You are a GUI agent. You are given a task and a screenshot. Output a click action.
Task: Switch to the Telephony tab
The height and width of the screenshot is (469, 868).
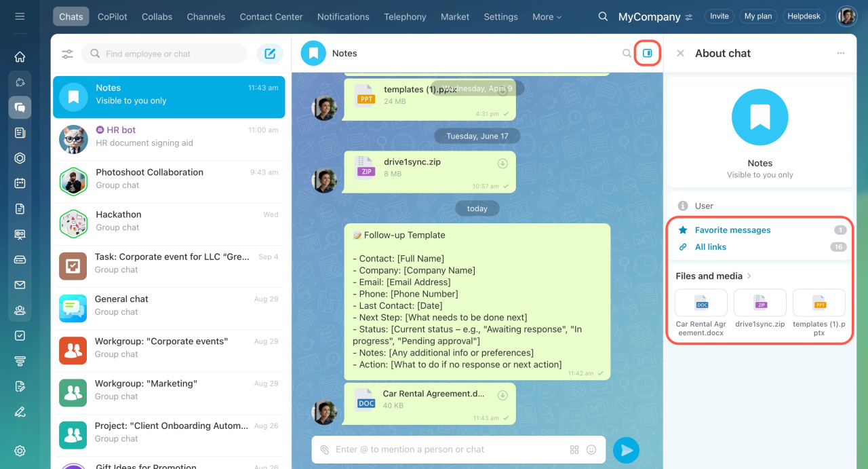[x=405, y=17]
